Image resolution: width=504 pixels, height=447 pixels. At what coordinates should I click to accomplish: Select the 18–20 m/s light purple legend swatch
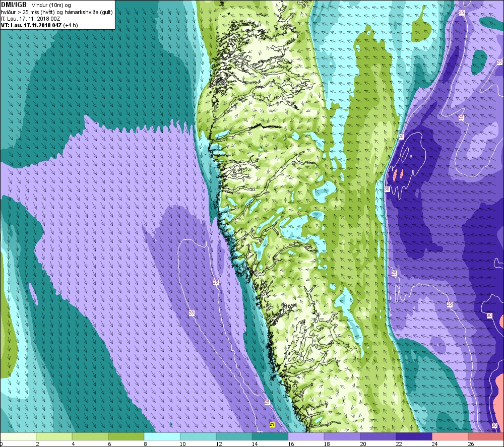[342, 436]
